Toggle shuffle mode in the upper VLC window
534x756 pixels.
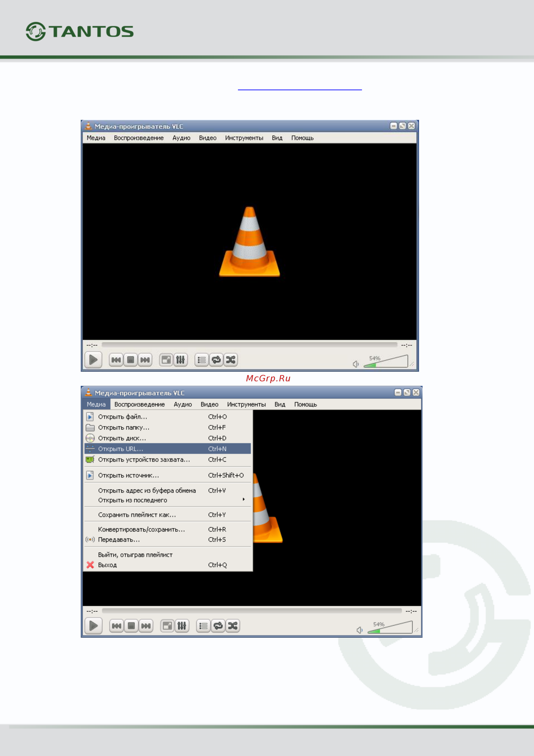(231, 360)
